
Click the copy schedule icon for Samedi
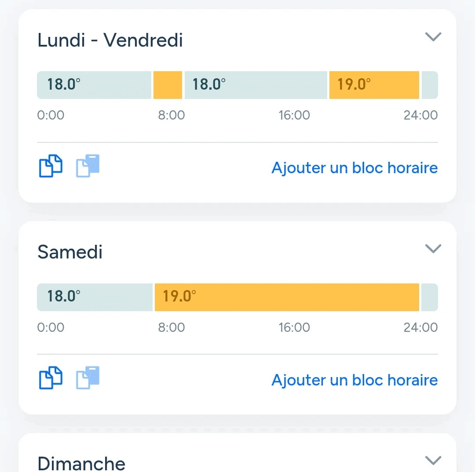[x=50, y=378]
